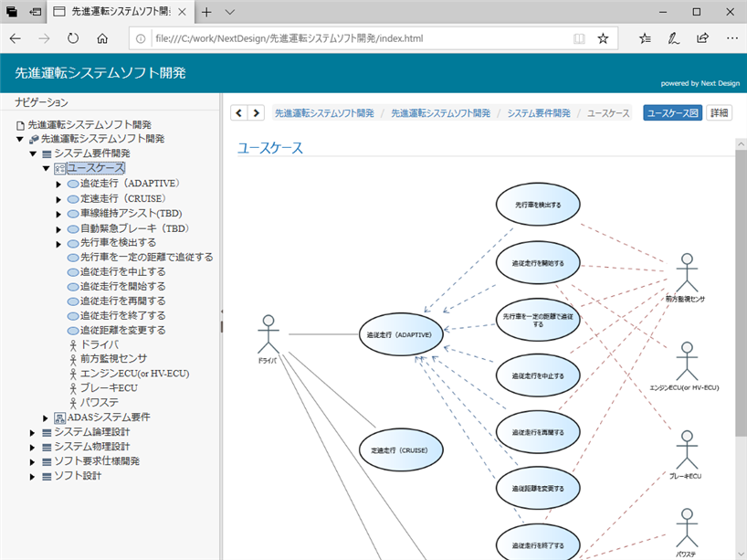Open the browser Share icon
Image resolution: width=747 pixels, height=560 pixels.
[x=702, y=39]
